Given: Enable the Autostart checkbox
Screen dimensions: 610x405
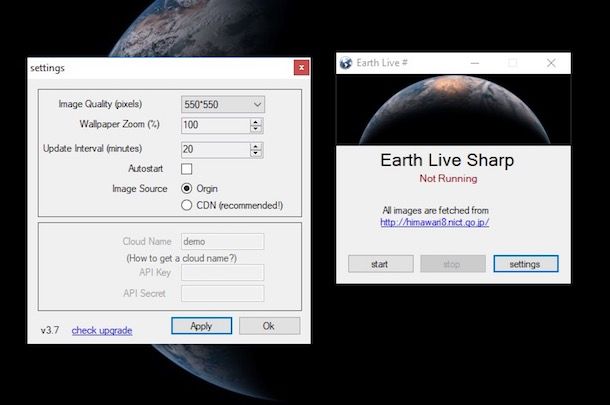Looking at the screenshot, I should (x=187, y=169).
